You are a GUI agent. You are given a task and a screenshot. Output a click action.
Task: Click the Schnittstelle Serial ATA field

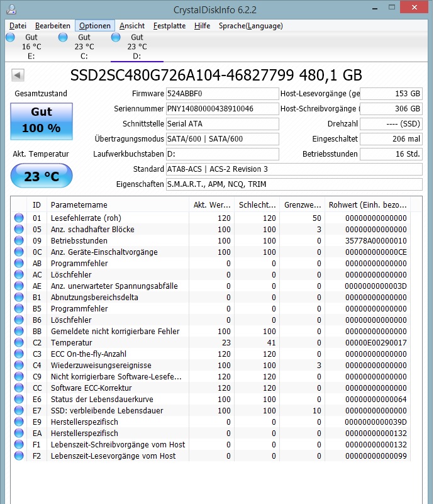pyautogui.click(x=222, y=124)
